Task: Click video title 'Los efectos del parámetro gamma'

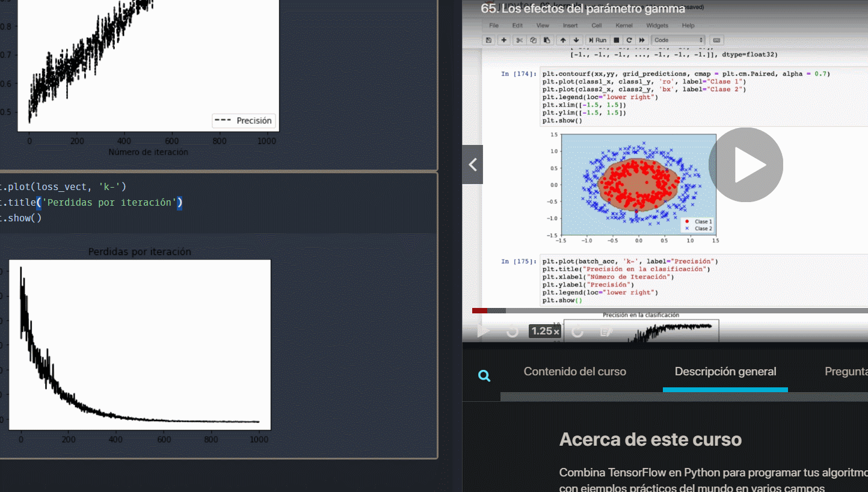Action: [583, 9]
